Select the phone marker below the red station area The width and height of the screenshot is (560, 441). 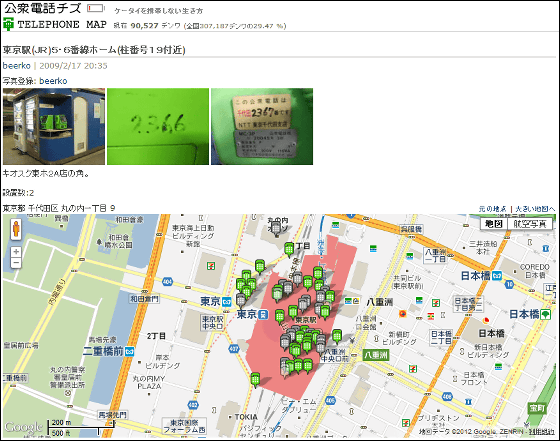pyautogui.click(x=255, y=380)
